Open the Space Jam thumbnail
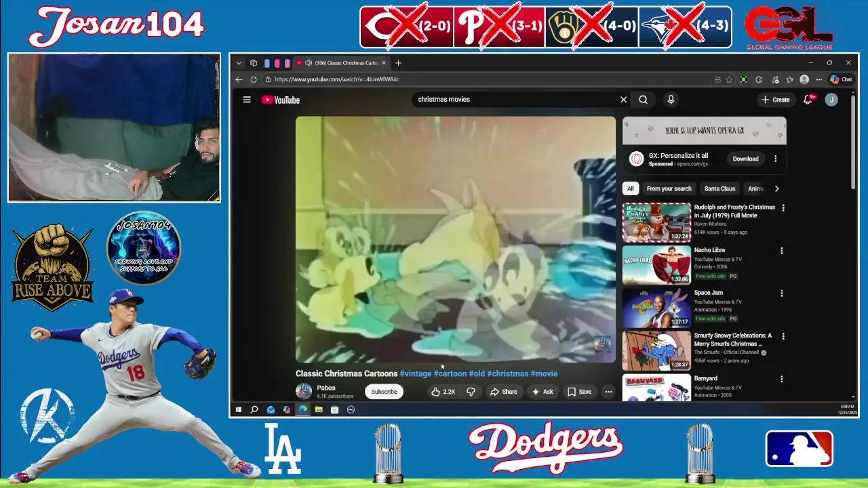 point(656,308)
